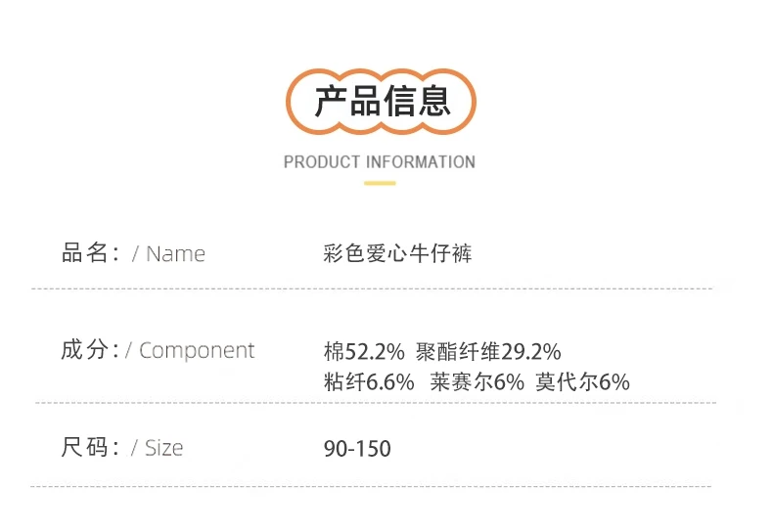The width and height of the screenshot is (773, 532).
Task: Click the 莫代尔6% composition text
Action: (583, 381)
